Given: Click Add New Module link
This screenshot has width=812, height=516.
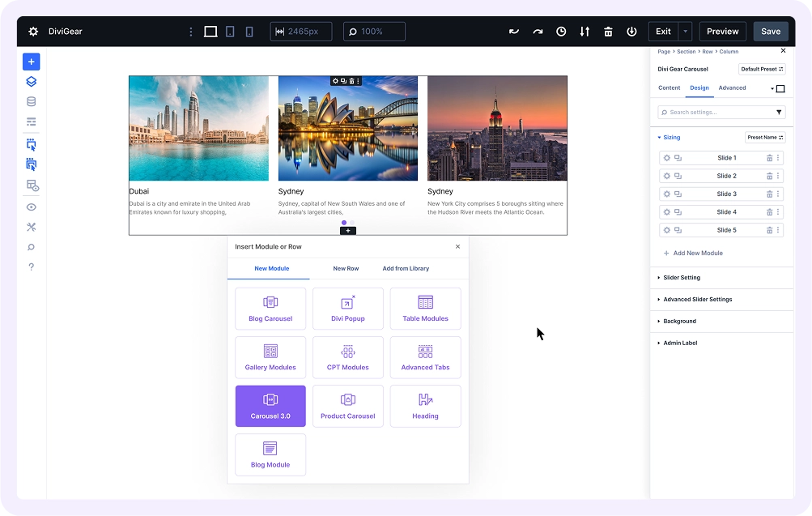Looking at the screenshot, I should tap(697, 254).
